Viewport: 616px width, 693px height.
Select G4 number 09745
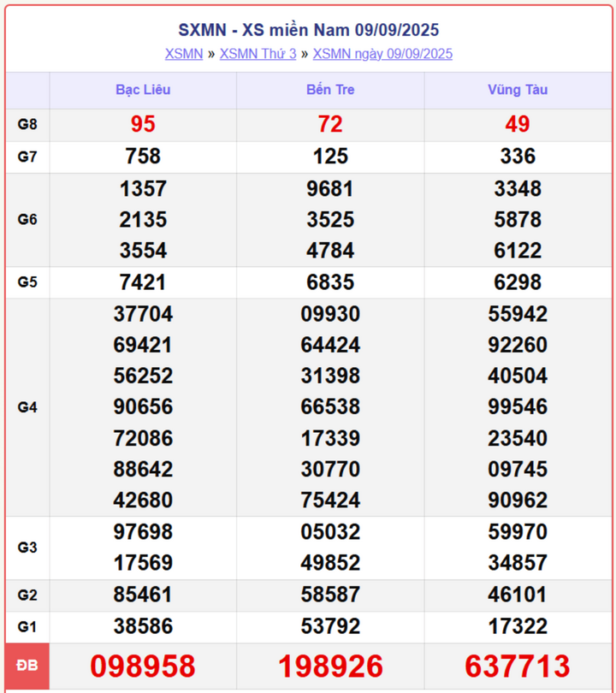point(518,470)
